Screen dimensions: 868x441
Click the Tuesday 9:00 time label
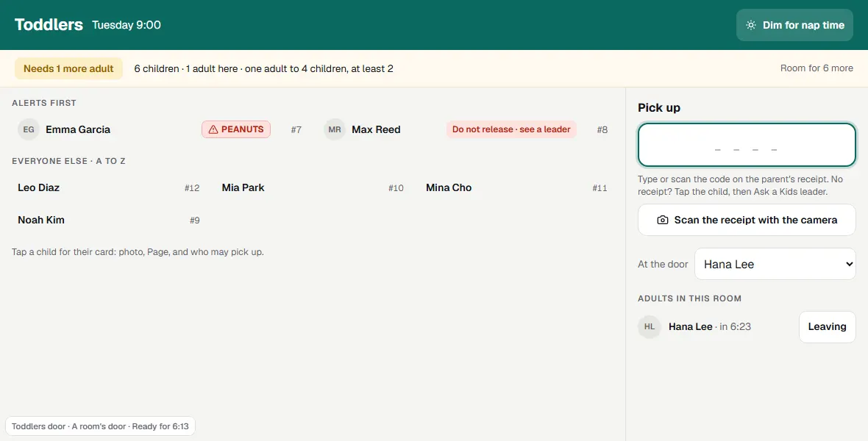[127, 25]
